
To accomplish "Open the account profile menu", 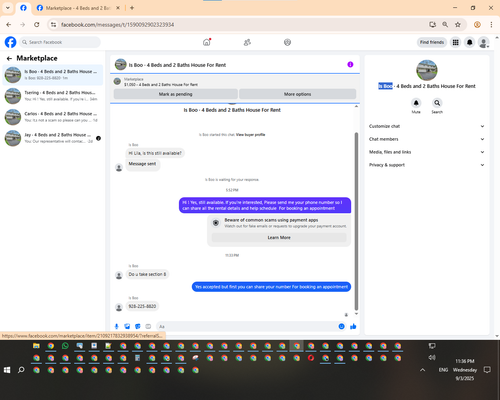I will [484, 42].
